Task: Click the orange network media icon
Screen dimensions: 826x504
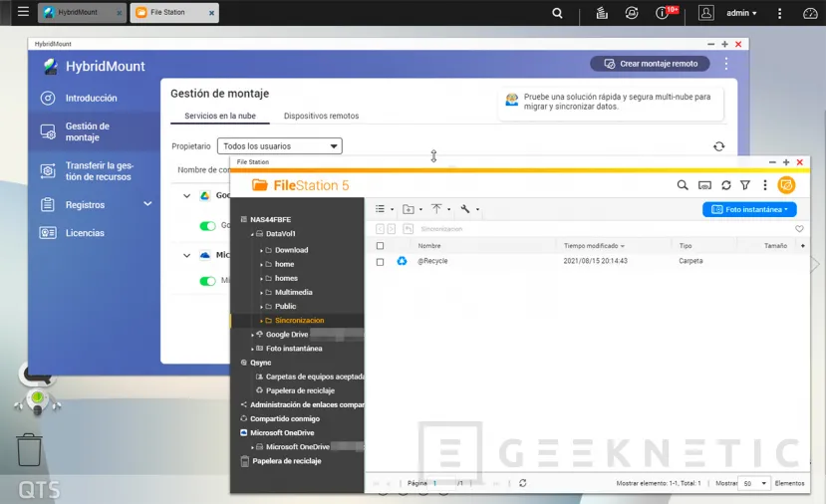Action: pos(786,185)
